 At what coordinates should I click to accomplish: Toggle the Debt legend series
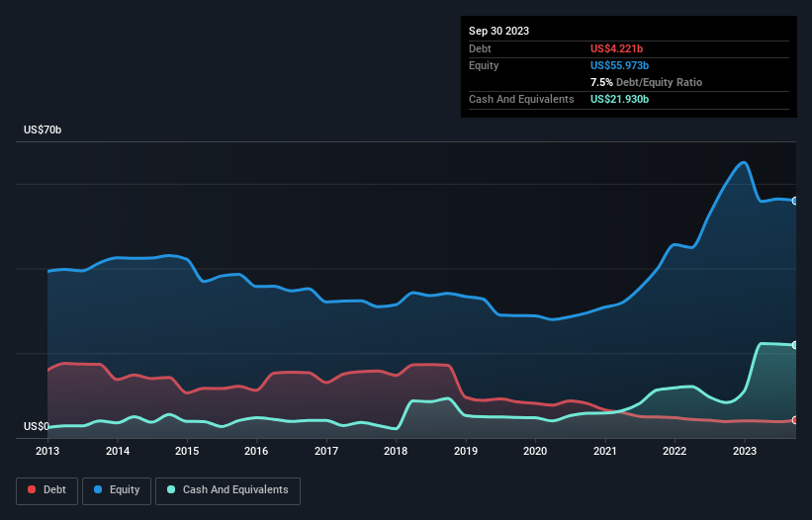coord(46,490)
